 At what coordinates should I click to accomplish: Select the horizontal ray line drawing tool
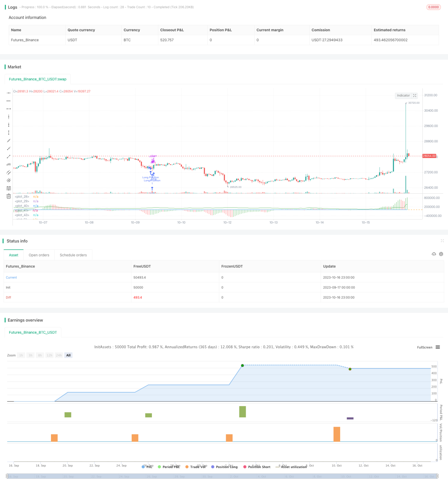(9, 101)
